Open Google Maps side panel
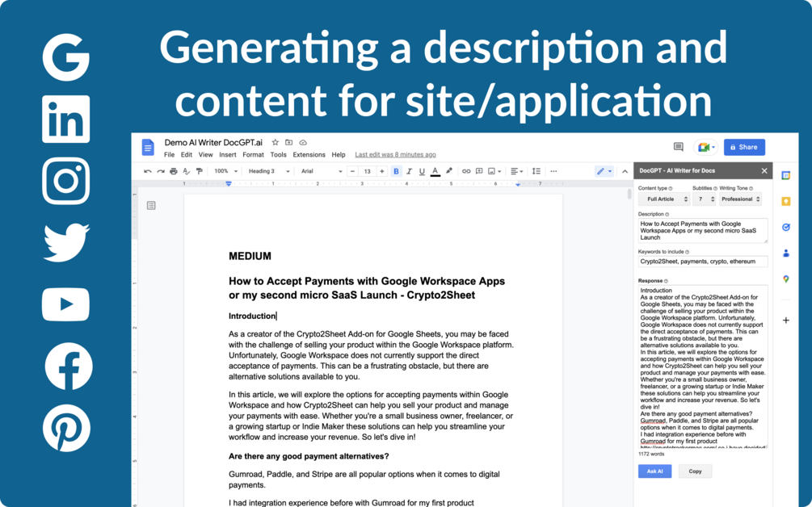This screenshot has height=507, width=812. coord(785,279)
